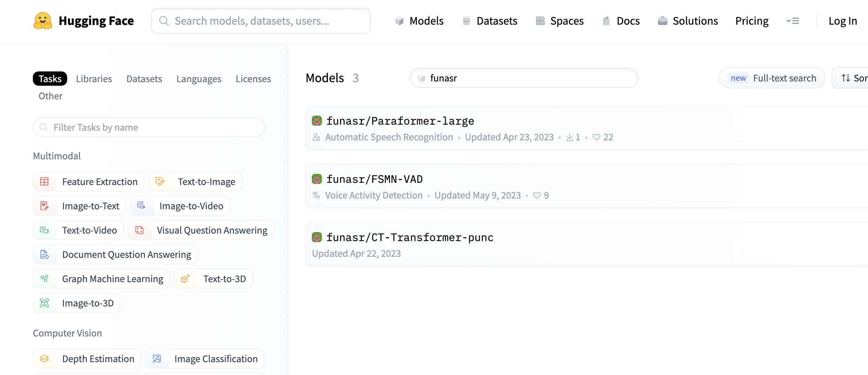The image size is (868, 375).
Task: Click the Automatic Speech Recognition task icon
Action: pyautogui.click(x=316, y=137)
